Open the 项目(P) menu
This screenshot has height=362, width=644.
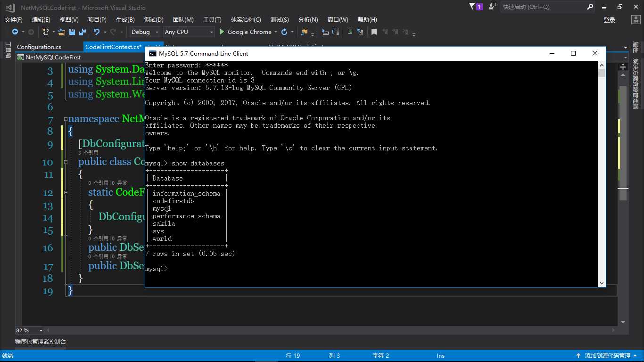97,19
